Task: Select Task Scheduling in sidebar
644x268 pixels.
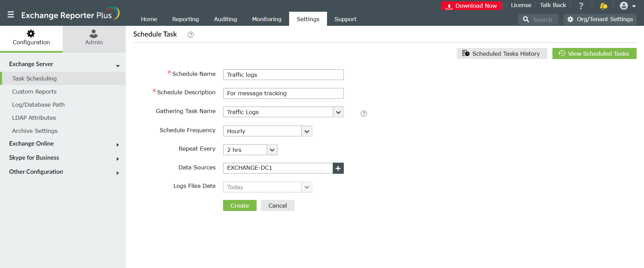Action: 63,78
